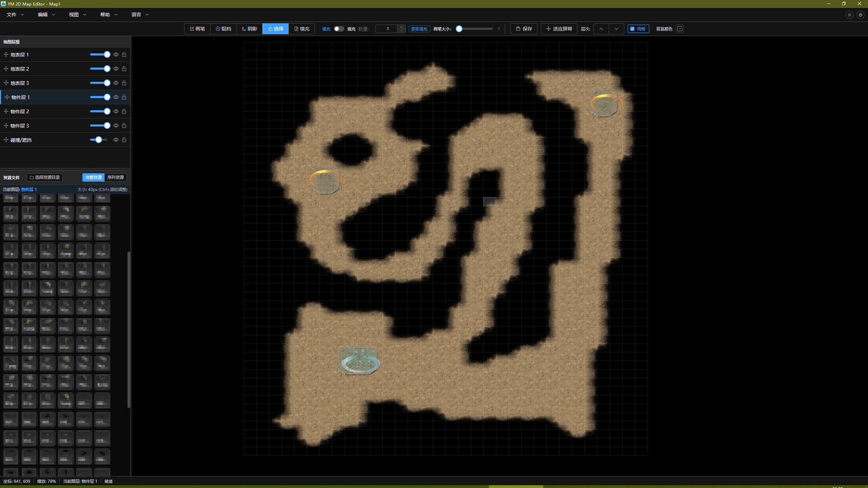
Task: Uncheck the 网格 grid checkbox
Action: (632, 29)
